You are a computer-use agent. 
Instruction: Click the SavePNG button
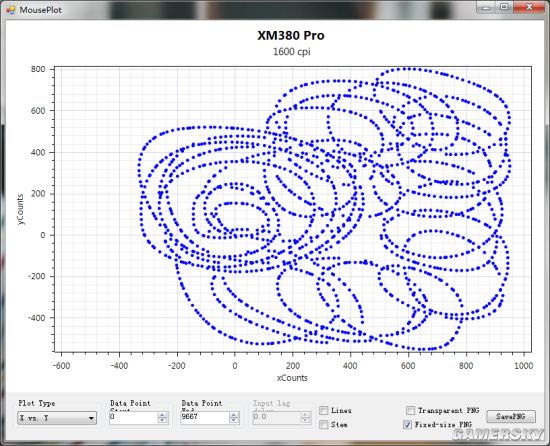pos(511,417)
